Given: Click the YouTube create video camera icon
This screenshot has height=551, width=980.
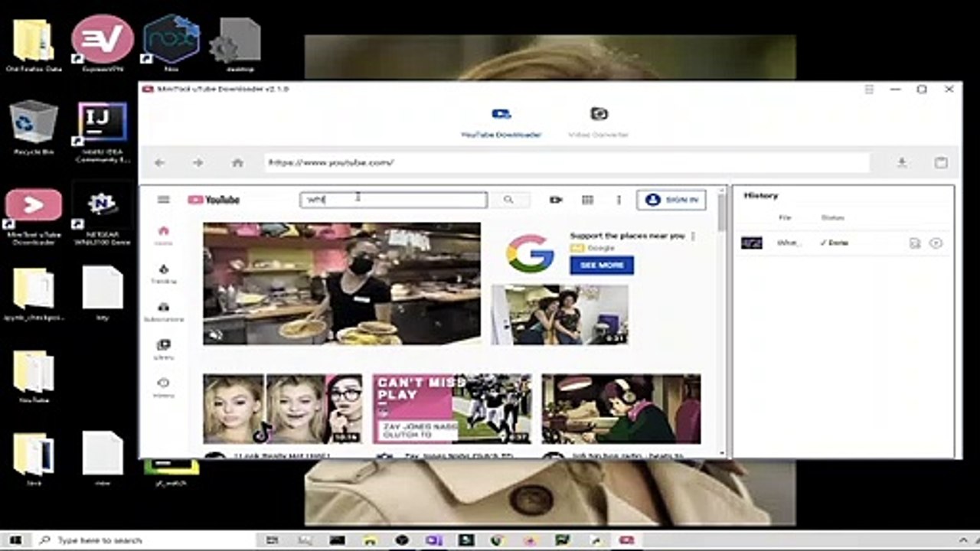Looking at the screenshot, I should pos(556,200).
